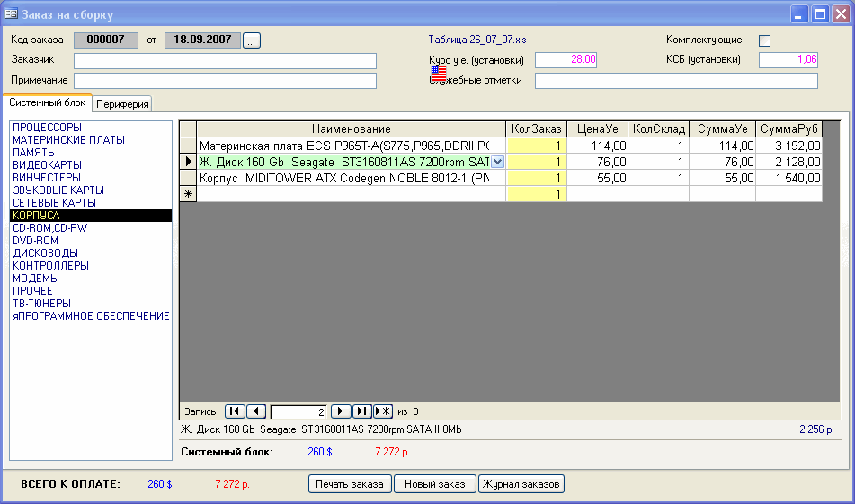Toggle the Комплектующие checkbox
Screen dimensions: 855x504
coord(764,40)
